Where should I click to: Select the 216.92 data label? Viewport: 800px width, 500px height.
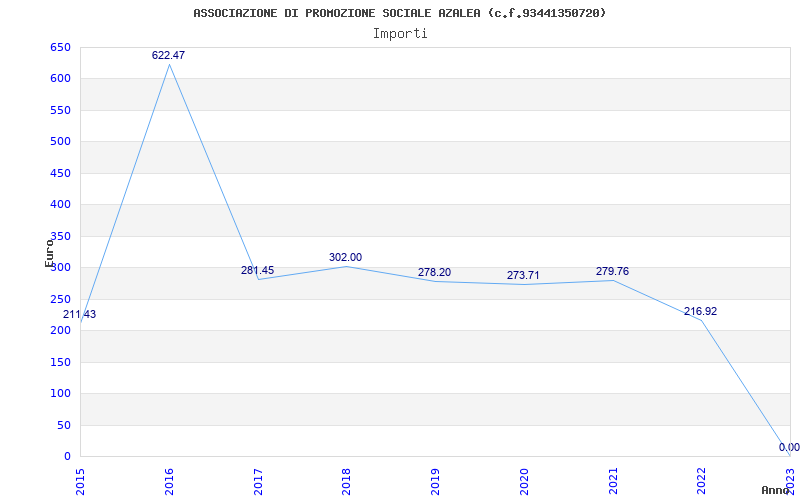[700, 312]
